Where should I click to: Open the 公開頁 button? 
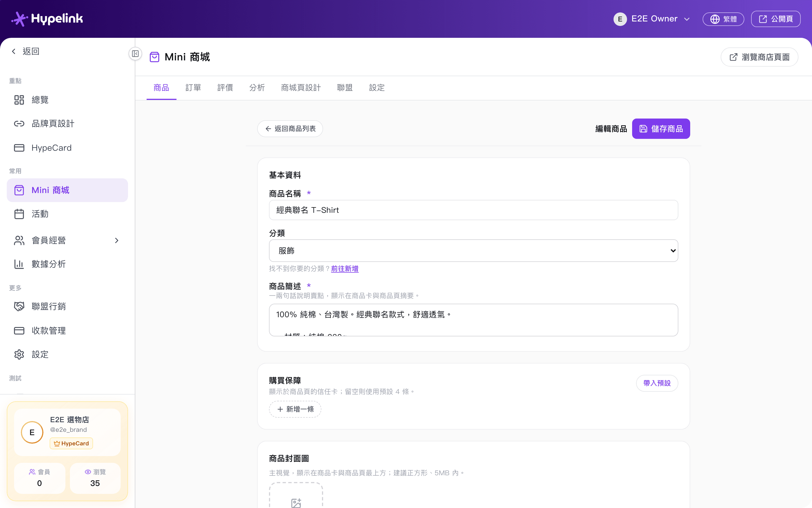coord(776,19)
